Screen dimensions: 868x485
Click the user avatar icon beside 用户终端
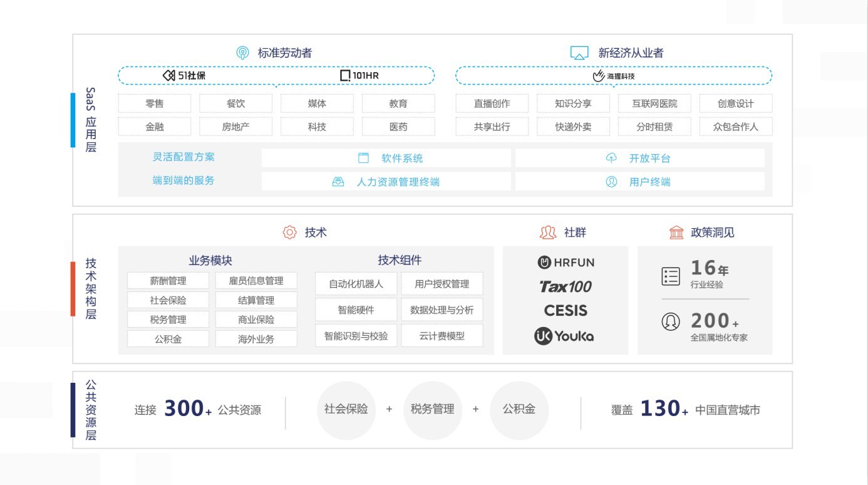[611, 182]
